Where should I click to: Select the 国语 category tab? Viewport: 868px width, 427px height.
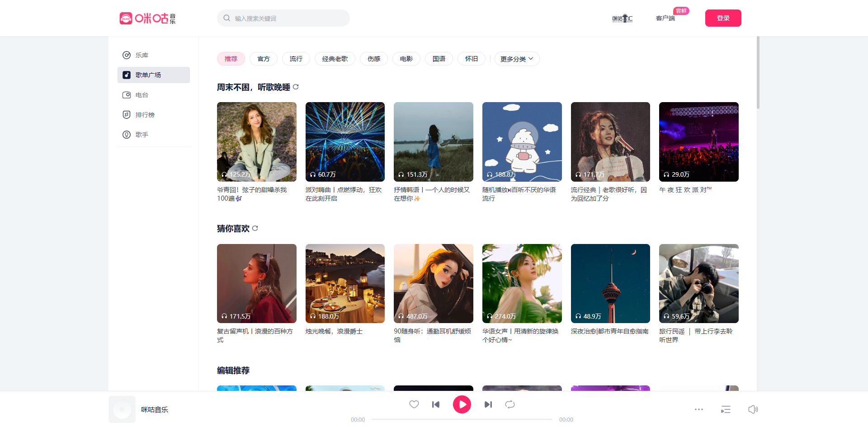(439, 59)
